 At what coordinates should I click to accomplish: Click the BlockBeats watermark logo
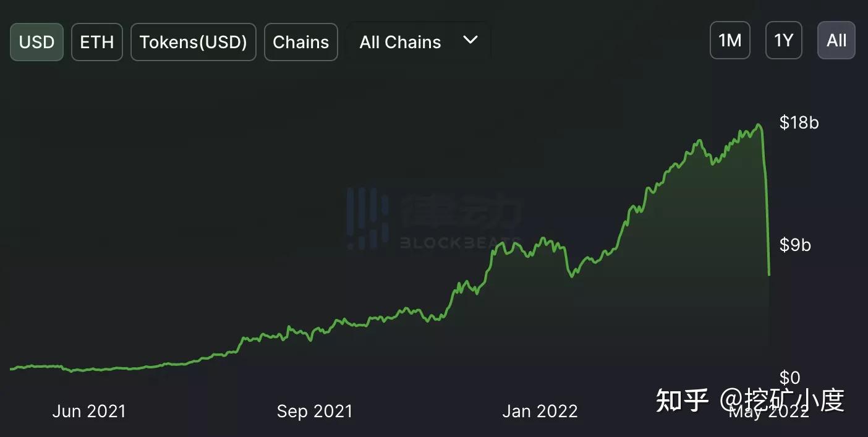coord(434,218)
